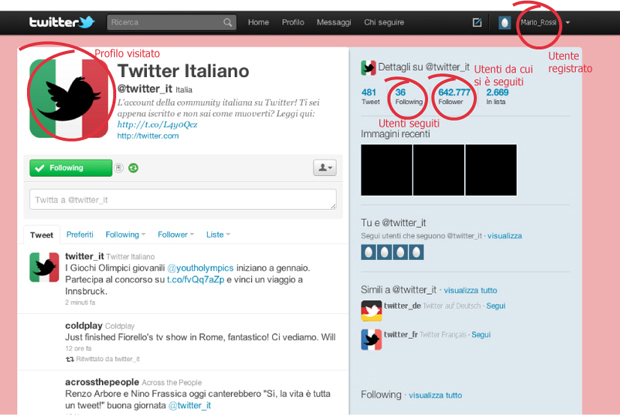Image resolution: width=620 pixels, height=415 pixels.
Task: Open the second recent image thumbnail
Action: coord(439,170)
